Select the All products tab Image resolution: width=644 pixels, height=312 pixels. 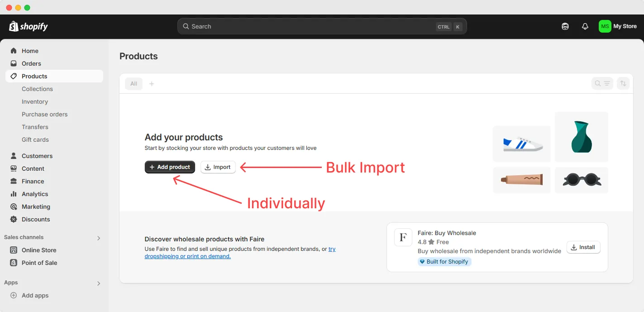(x=134, y=83)
